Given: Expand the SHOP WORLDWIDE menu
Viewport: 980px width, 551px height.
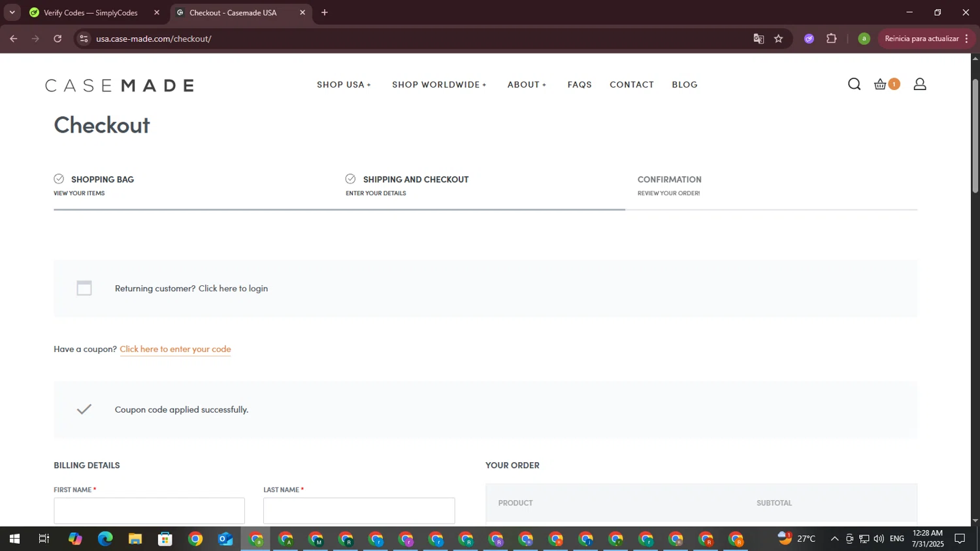Looking at the screenshot, I should coord(439,85).
